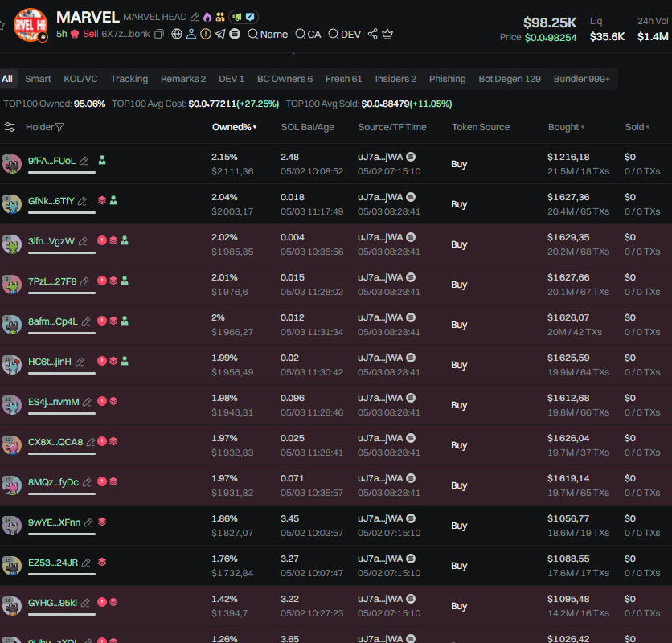Switch to the Smart tab

pos(38,79)
